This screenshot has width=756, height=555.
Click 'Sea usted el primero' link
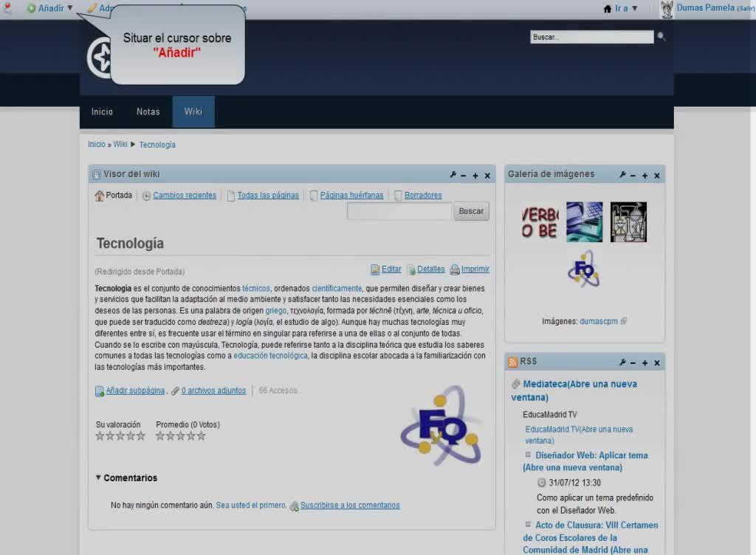pyautogui.click(x=251, y=505)
